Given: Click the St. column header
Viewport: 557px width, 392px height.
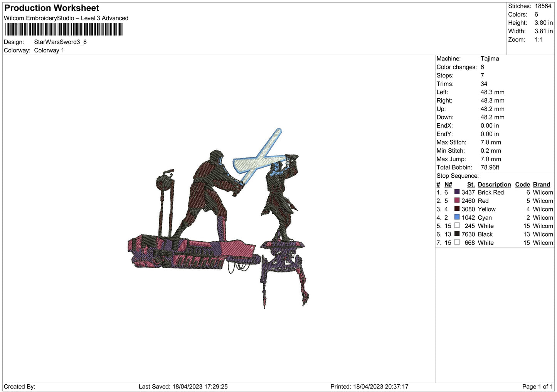Looking at the screenshot, I should click(x=470, y=184).
